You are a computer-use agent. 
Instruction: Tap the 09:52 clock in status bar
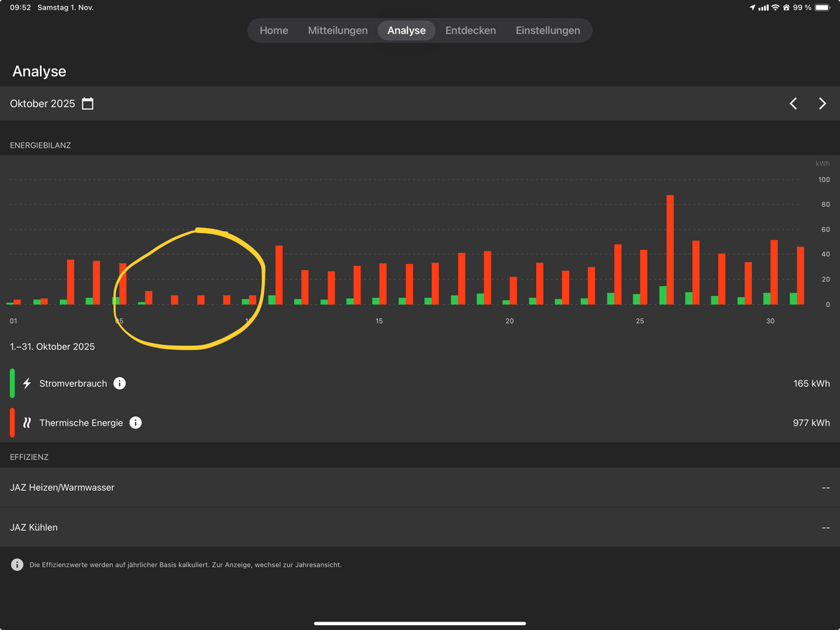20,7
